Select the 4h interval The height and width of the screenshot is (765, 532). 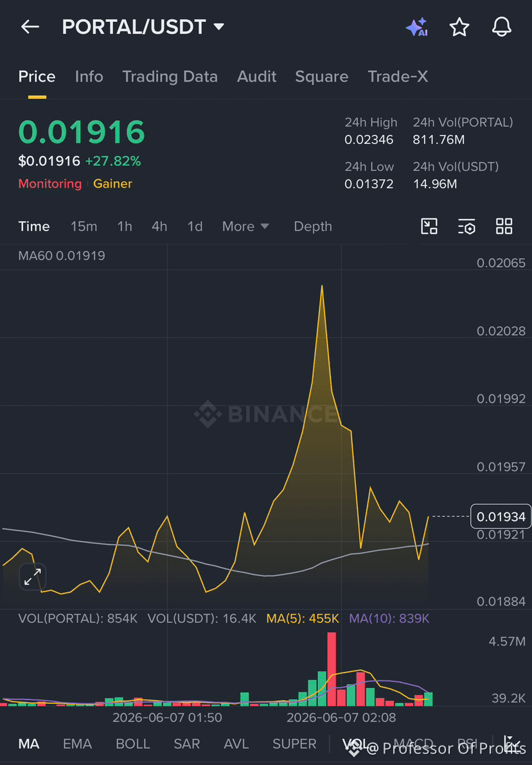pyautogui.click(x=159, y=226)
